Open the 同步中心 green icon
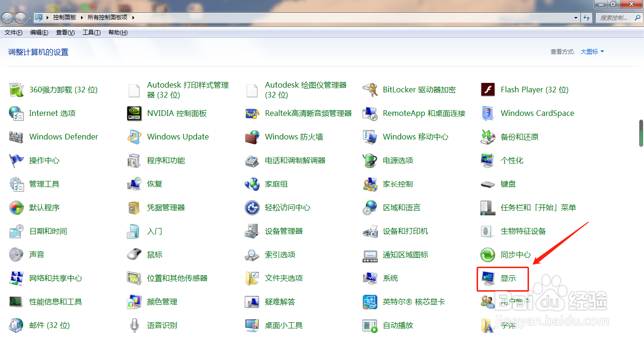 pyautogui.click(x=488, y=254)
